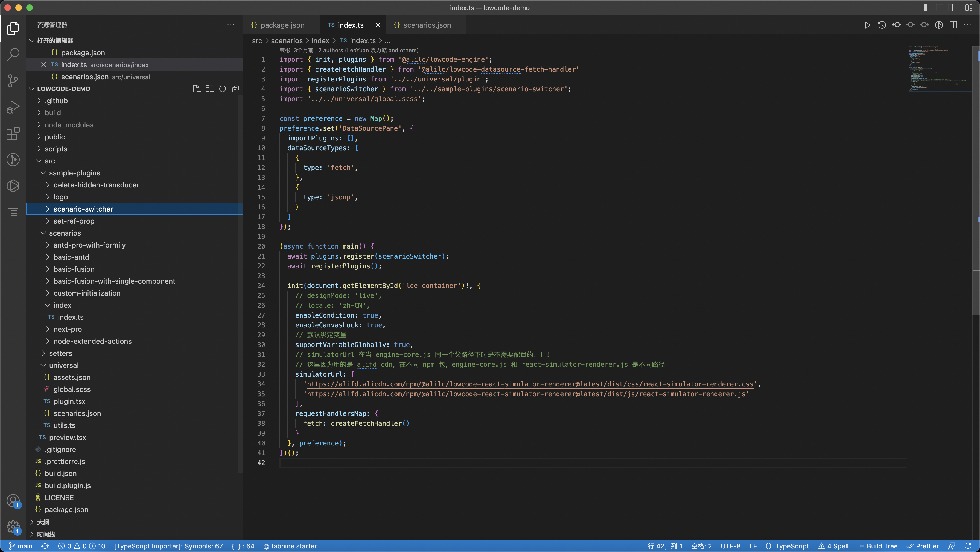
Task: Open the Search view in activity bar
Action: point(13,54)
